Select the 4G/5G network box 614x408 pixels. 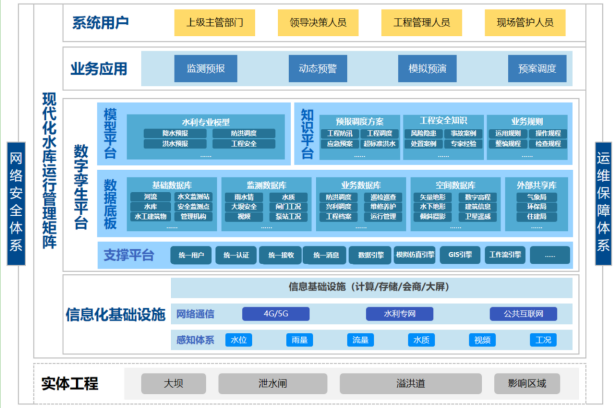pos(275,314)
